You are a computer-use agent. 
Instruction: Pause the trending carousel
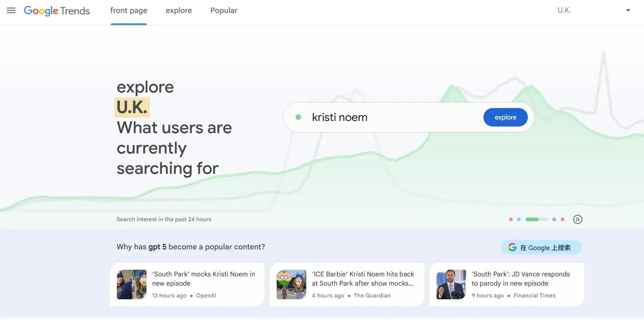coord(577,219)
